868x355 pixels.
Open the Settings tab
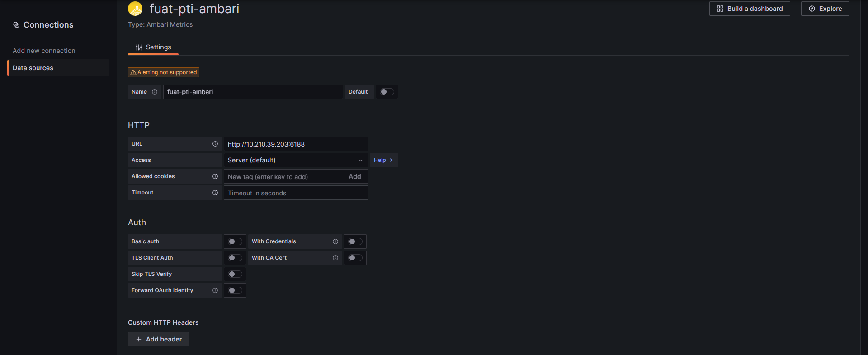pos(153,47)
